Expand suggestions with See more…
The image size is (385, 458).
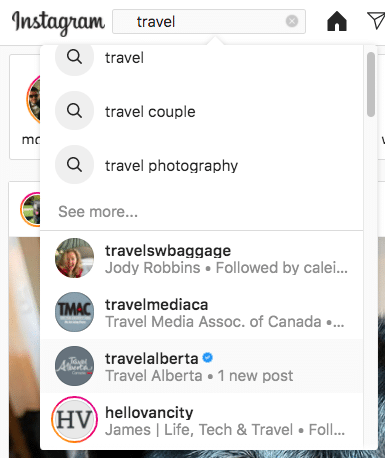[98, 212]
